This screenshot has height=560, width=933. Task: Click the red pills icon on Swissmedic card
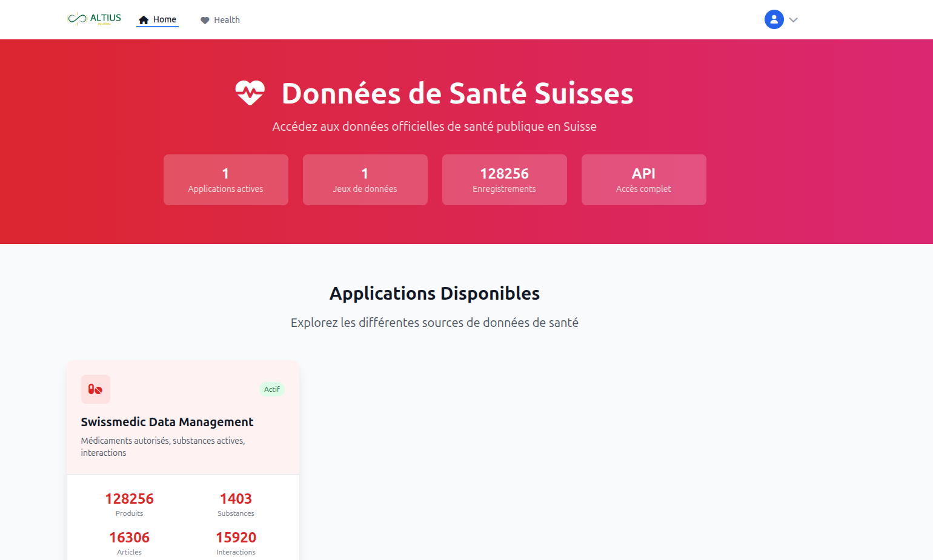(x=96, y=389)
